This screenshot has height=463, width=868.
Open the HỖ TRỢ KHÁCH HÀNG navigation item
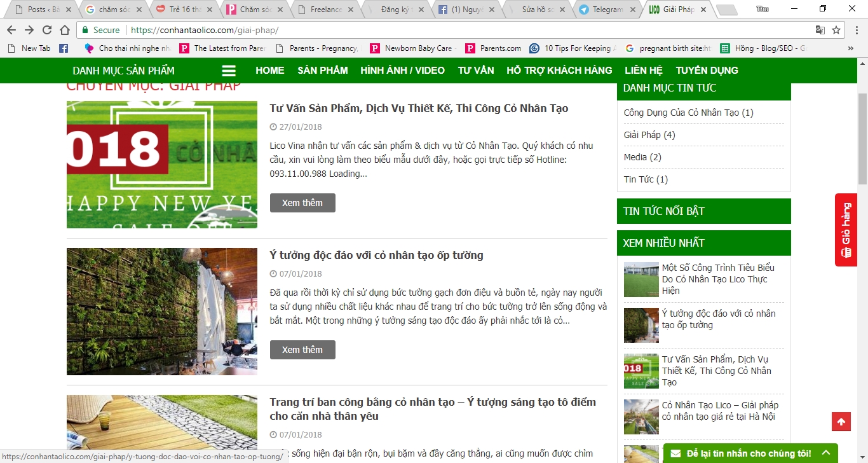click(559, 71)
